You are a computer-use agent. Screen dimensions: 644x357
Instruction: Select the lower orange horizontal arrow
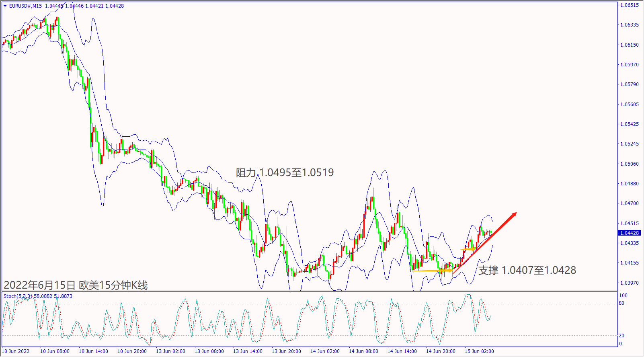(x=433, y=271)
